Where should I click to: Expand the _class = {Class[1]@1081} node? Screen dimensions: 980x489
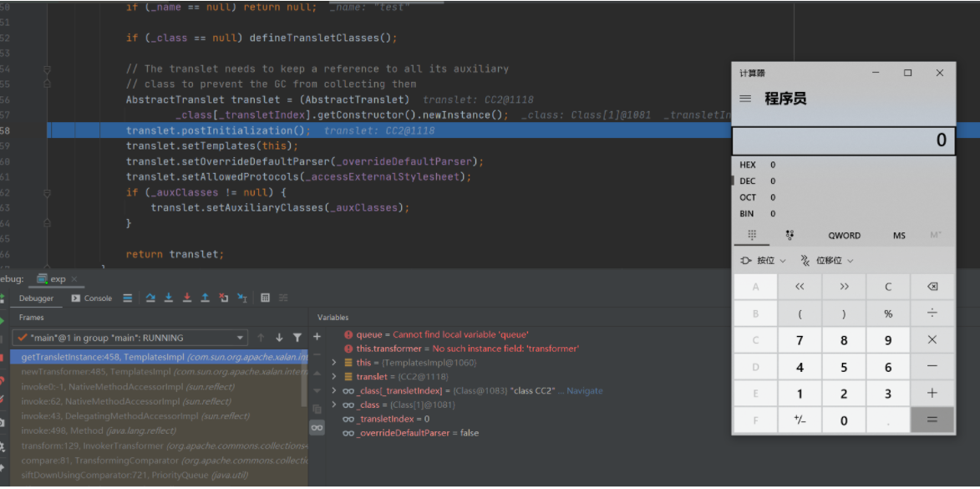pos(333,405)
